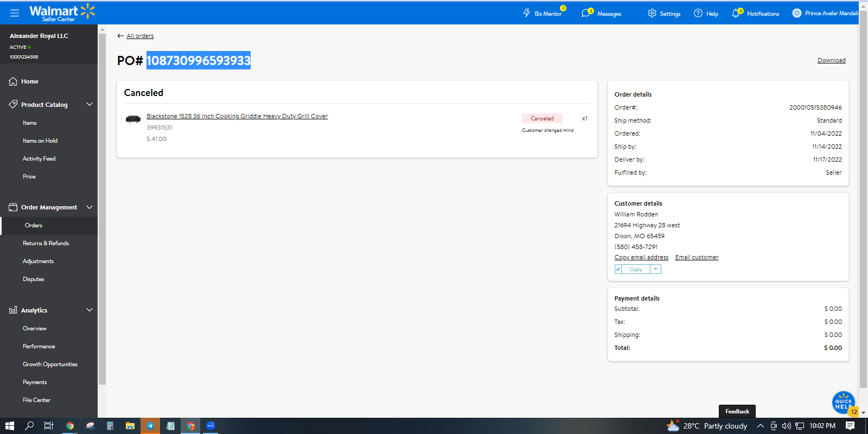Image resolution: width=868 pixels, height=434 pixels.
Task: Open the Settings gear icon
Action: point(652,13)
